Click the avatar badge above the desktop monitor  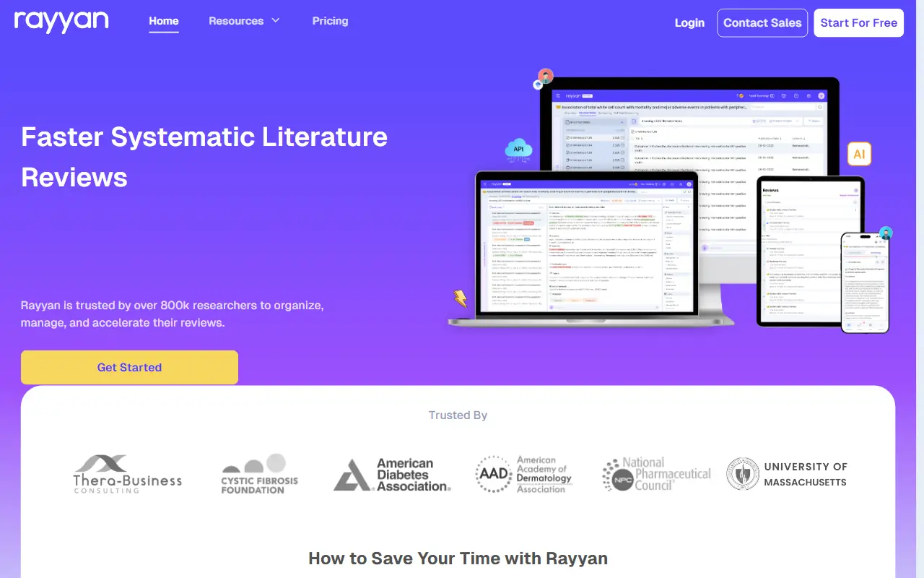coord(545,76)
